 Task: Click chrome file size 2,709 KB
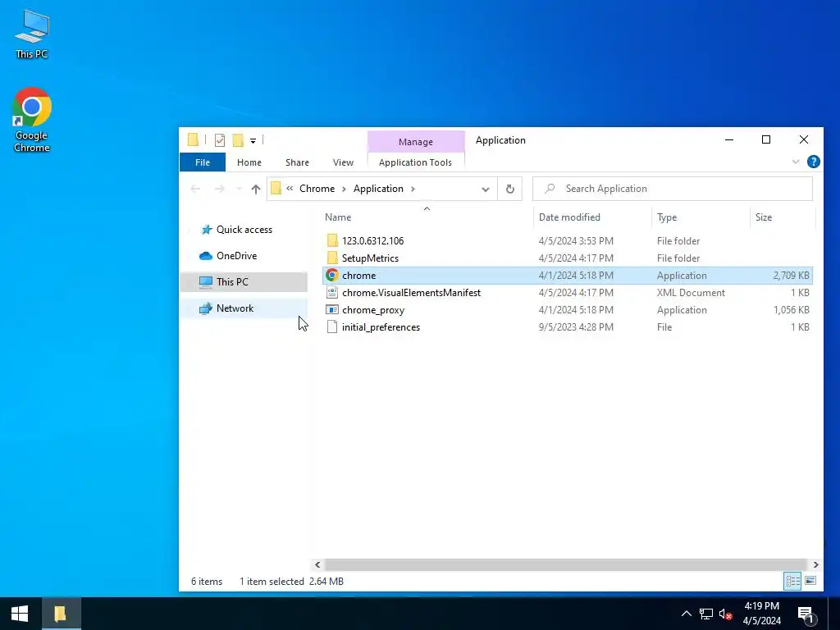pyautogui.click(x=792, y=276)
